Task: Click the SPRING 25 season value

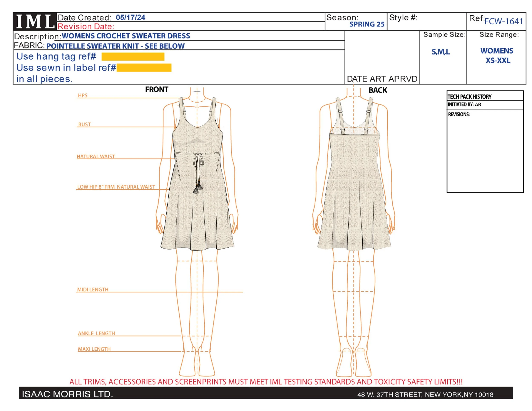Action: pyautogui.click(x=367, y=24)
